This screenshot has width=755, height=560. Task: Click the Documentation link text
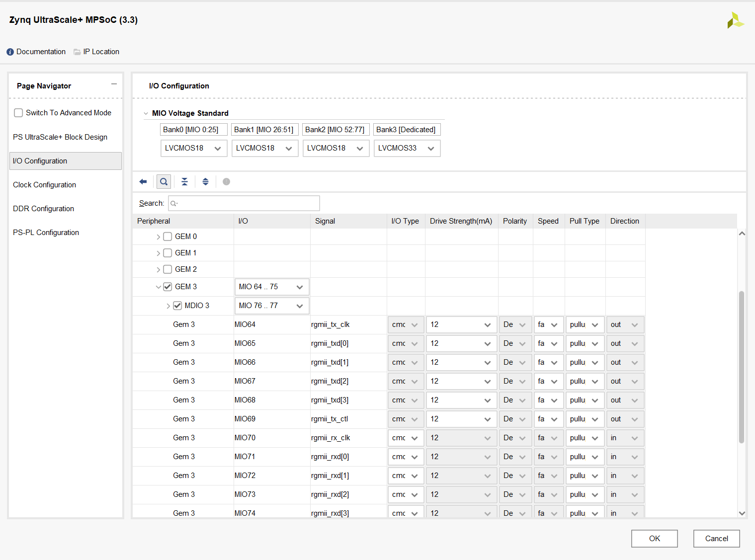[x=41, y=52]
